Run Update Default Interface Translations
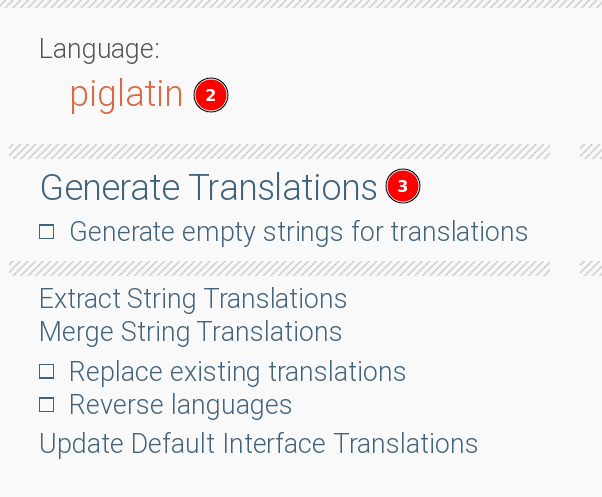Image resolution: width=602 pixels, height=497 pixels. [x=258, y=443]
